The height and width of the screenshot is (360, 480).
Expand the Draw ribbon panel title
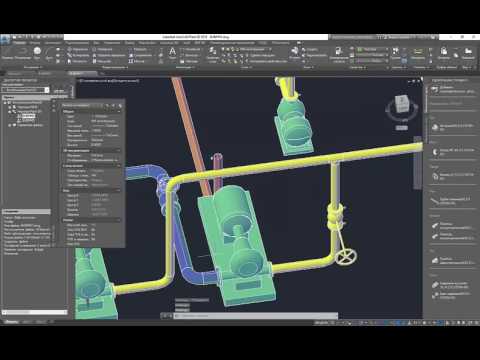(33, 68)
